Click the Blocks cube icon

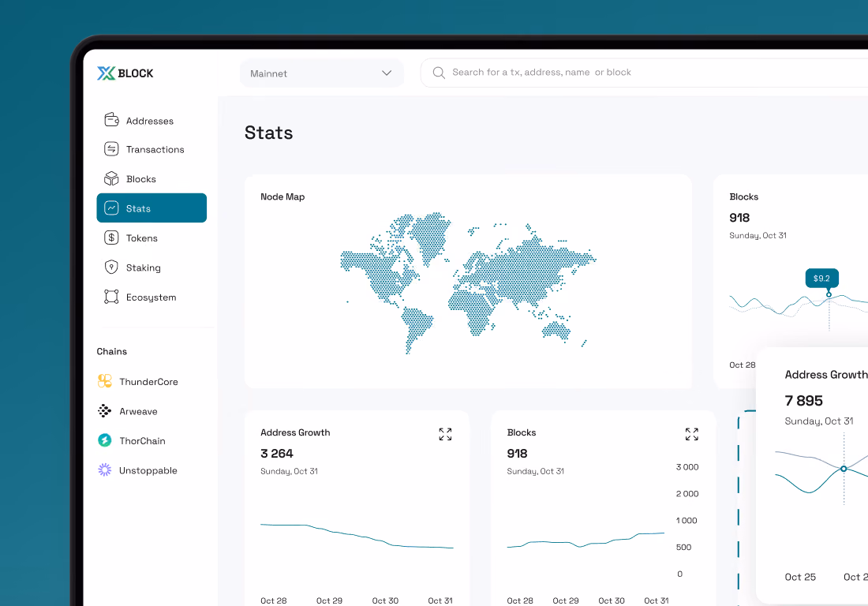coord(111,178)
